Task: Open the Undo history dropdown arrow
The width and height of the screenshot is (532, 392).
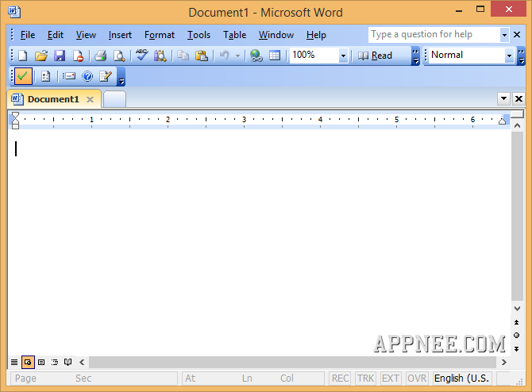Action: (x=238, y=56)
